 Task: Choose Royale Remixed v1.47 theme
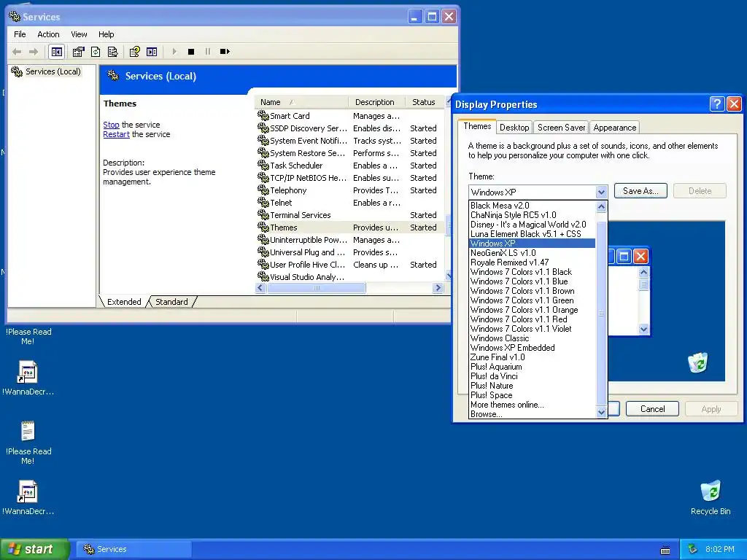pos(532,262)
